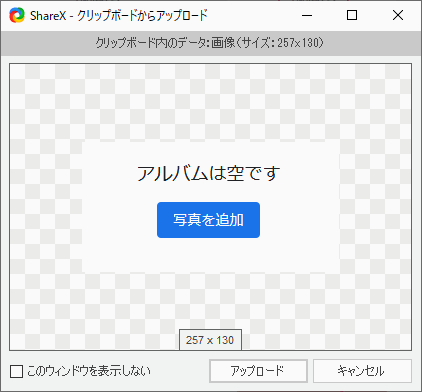Click the キャンセル button
Image resolution: width=422 pixels, height=392 pixels.
coord(362,371)
